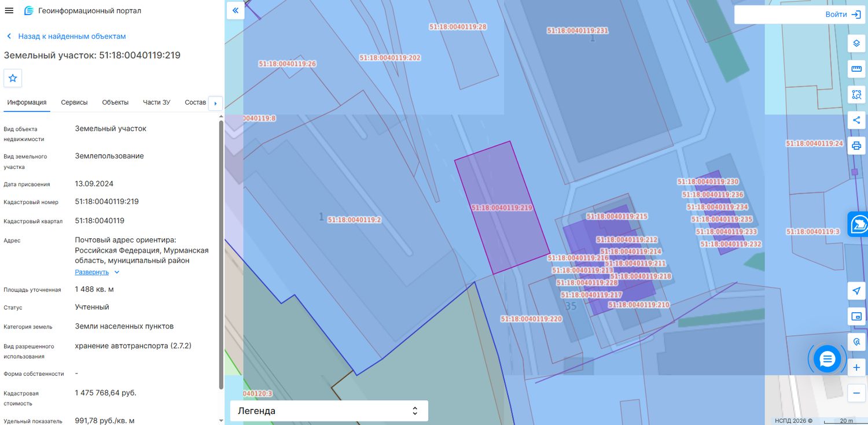Open the overview mini-map tool
This screenshot has width=868, height=425.
[x=856, y=316]
